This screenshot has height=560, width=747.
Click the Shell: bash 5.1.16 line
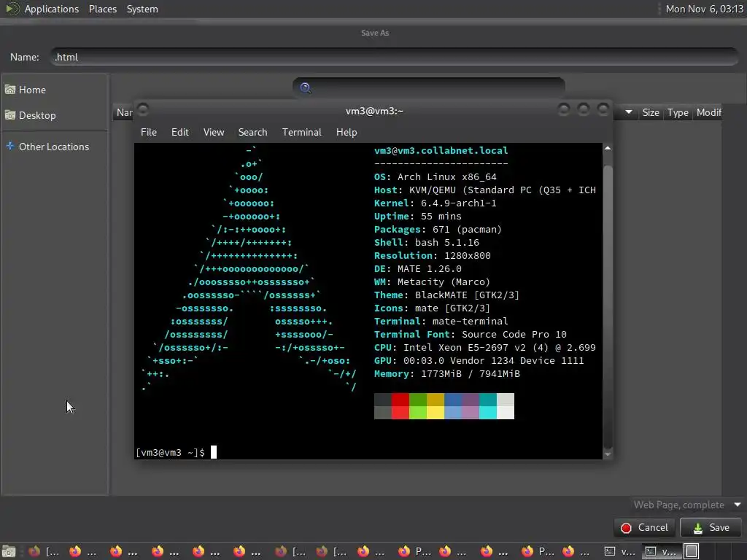[x=426, y=242]
